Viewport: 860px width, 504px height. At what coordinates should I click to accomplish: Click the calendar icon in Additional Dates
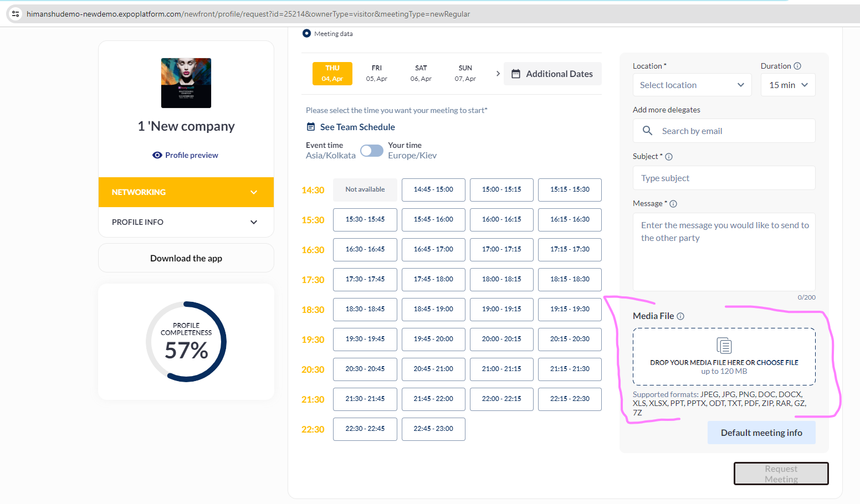coord(516,74)
